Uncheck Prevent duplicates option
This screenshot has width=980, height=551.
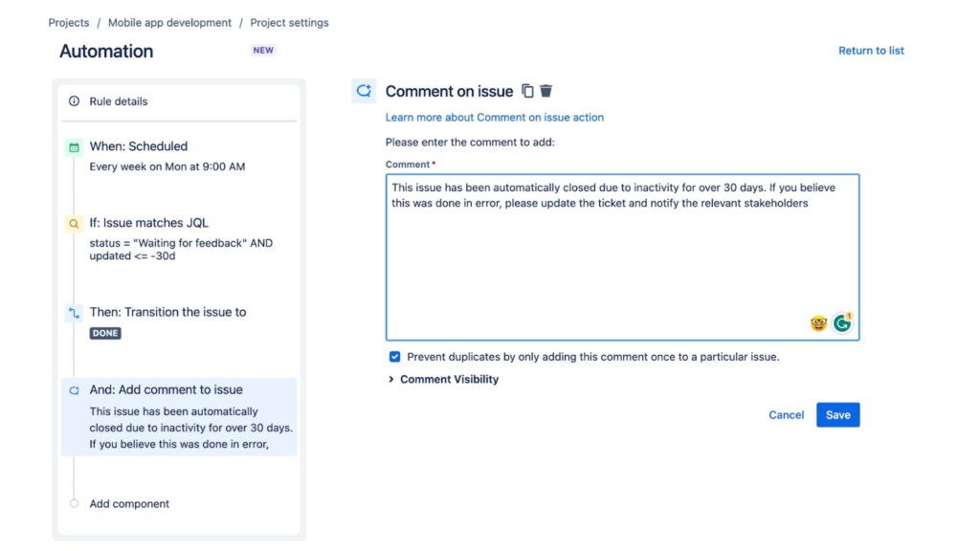coord(394,356)
